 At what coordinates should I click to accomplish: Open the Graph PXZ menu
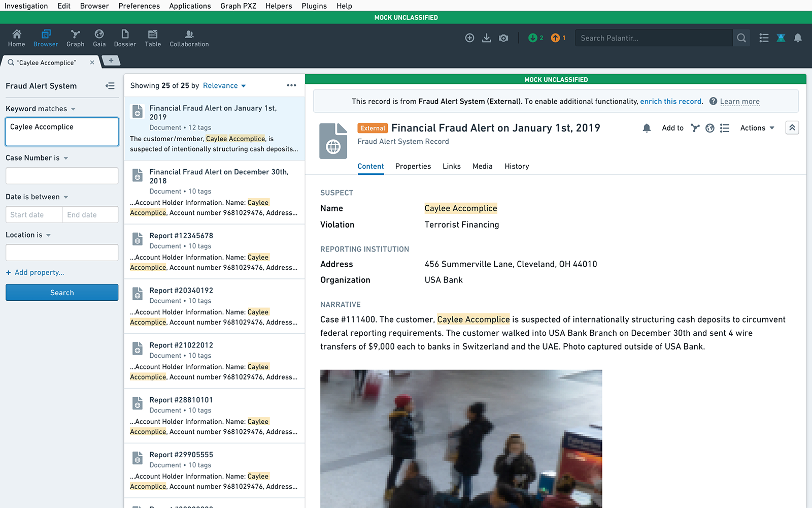tap(238, 6)
